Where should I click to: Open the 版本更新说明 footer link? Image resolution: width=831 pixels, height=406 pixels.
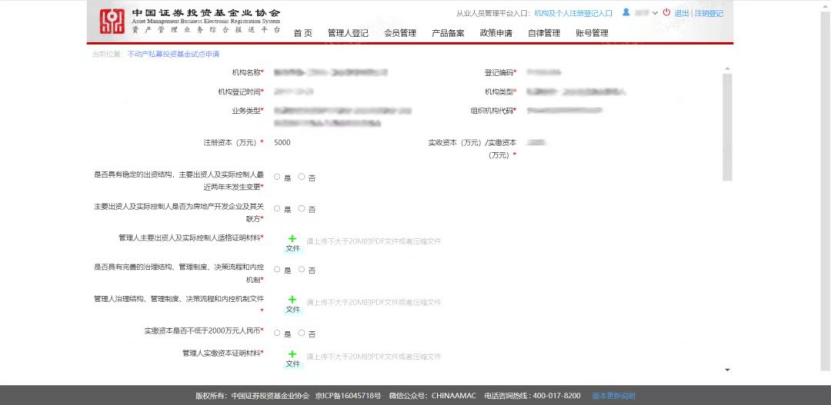[613, 396]
